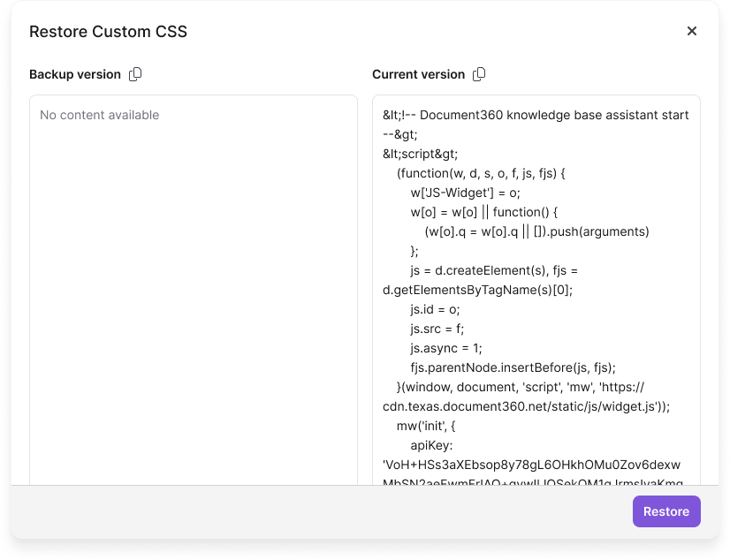Click the 'apiKey:' line

click(431, 445)
